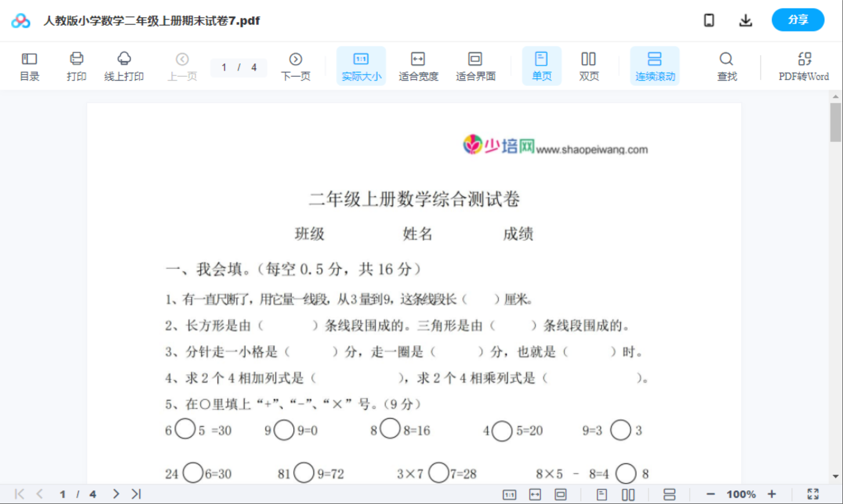This screenshot has height=504, width=843.
Task: Click the 分享 share button
Action: pos(798,20)
